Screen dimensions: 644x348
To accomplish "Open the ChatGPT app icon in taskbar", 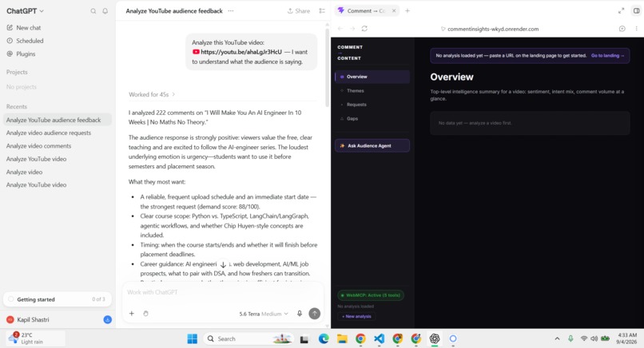I will click(435, 338).
